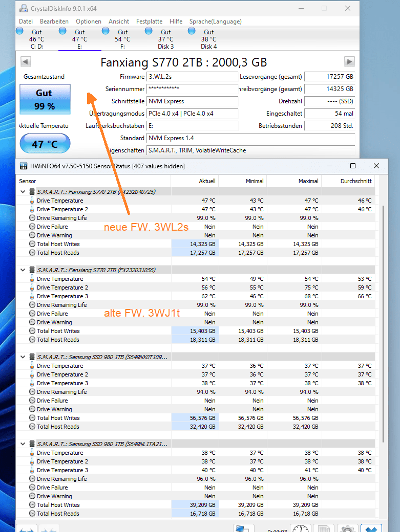Click the drive chip icon of Fanxiang FX232031056
Viewport: 400px width, 532px height.
click(32, 270)
